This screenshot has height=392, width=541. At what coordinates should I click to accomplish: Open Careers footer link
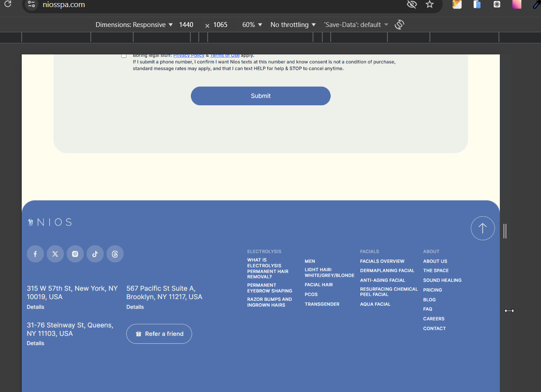point(434,319)
